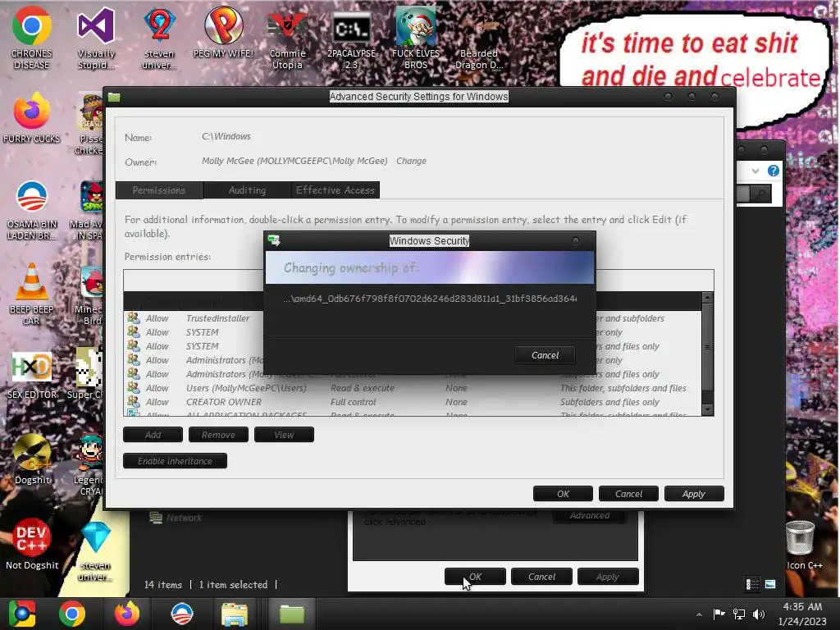Launch the FURRY CUCKS Firefox icon
The image size is (840, 630).
click(32, 118)
